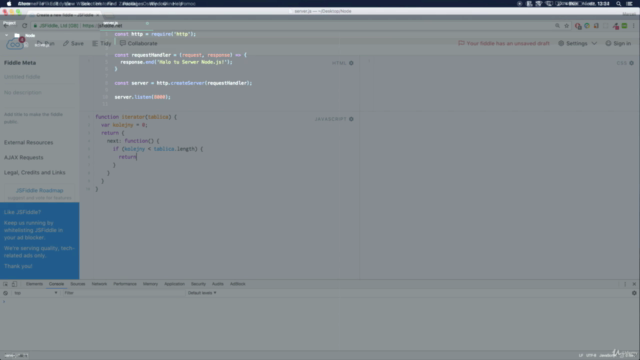
Task: Click the browser reload button
Action: point(24,25)
